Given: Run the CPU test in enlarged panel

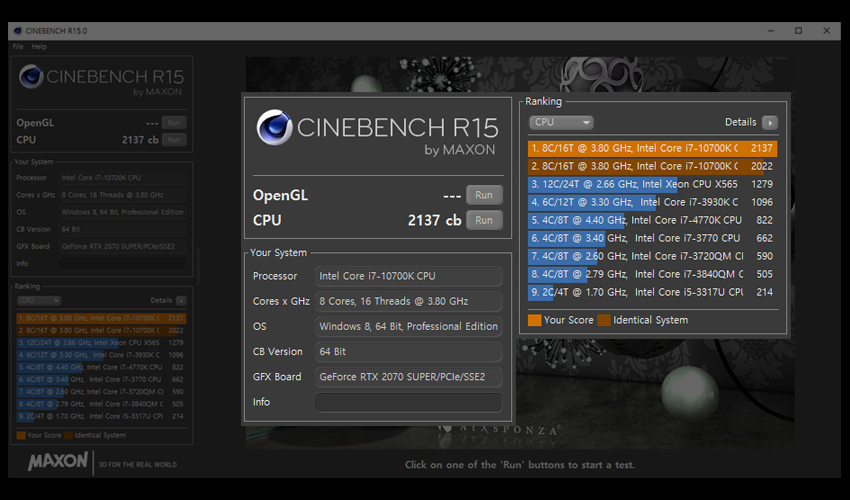Looking at the screenshot, I should pos(484,220).
